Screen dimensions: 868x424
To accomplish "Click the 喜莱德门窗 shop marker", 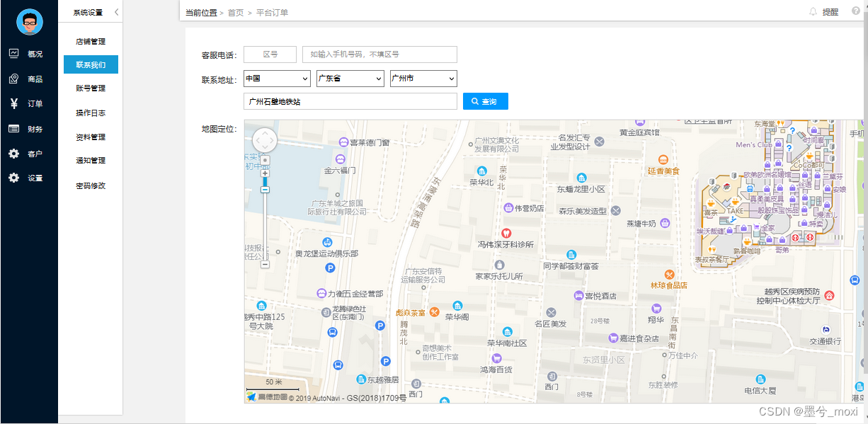I will click(343, 142).
